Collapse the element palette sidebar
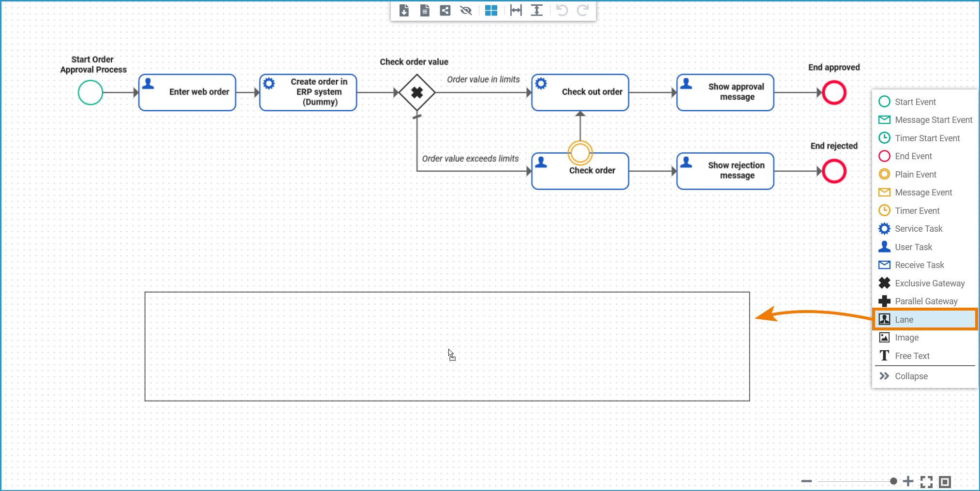 [x=911, y=376]
